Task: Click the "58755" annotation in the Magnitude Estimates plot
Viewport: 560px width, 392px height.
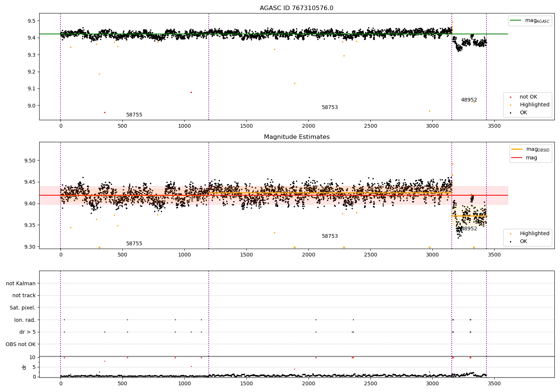Action: 134,244
